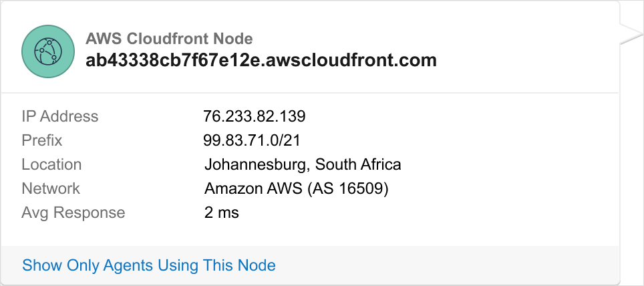The height and width of the screenshot is (286, 644).
Task: Click the Prefix label
Action: (x=41, y=140)
